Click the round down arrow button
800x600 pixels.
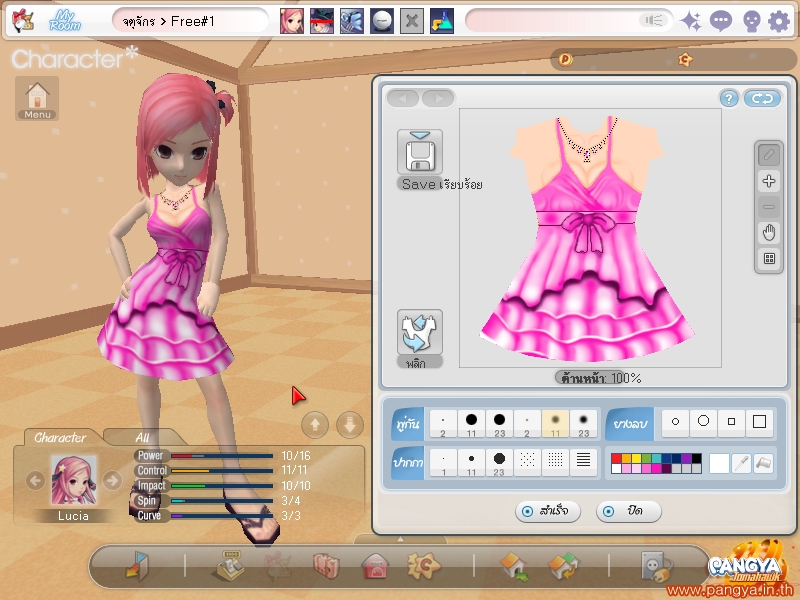tap(350, 424)
